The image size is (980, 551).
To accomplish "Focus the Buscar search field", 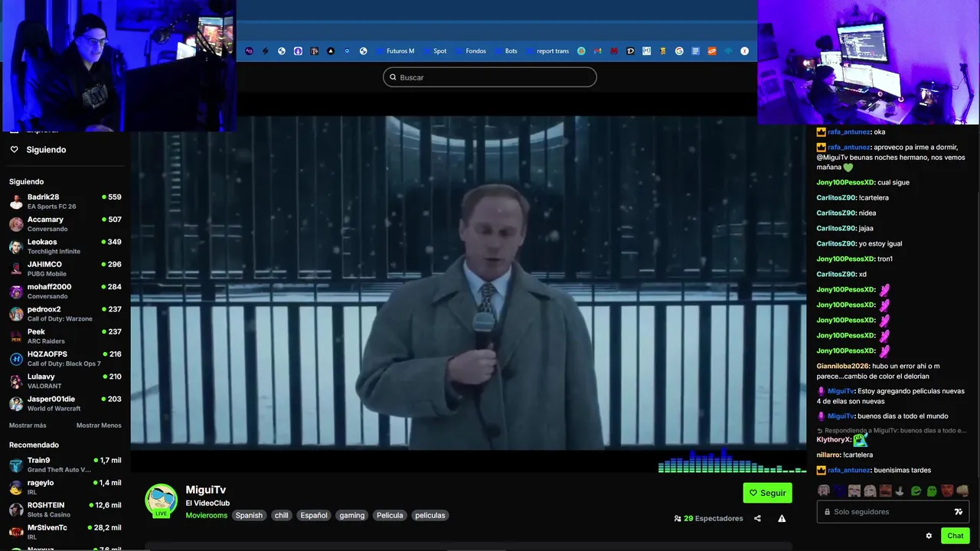I will pos(490,77).
